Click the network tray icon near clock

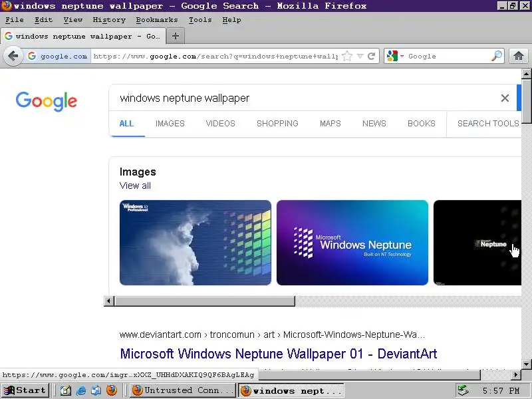[463, 390]
